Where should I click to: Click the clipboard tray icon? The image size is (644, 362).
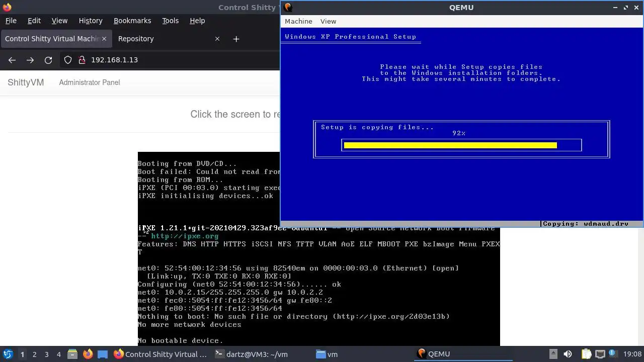[586, 354]
